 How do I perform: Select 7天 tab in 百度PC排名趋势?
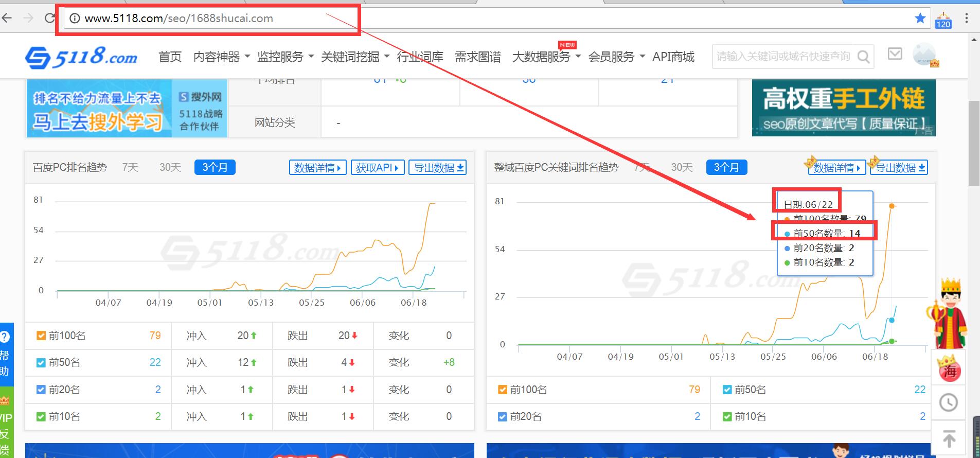130,167
